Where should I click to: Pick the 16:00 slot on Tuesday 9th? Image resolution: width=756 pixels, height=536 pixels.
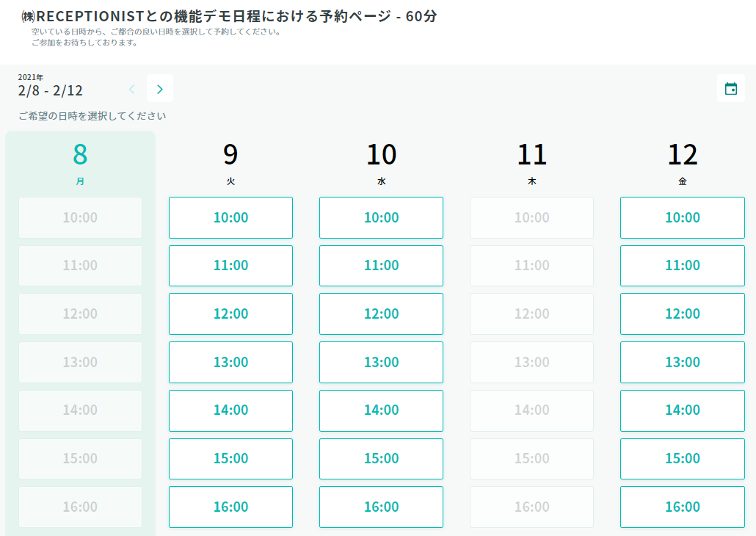(230, 507)
